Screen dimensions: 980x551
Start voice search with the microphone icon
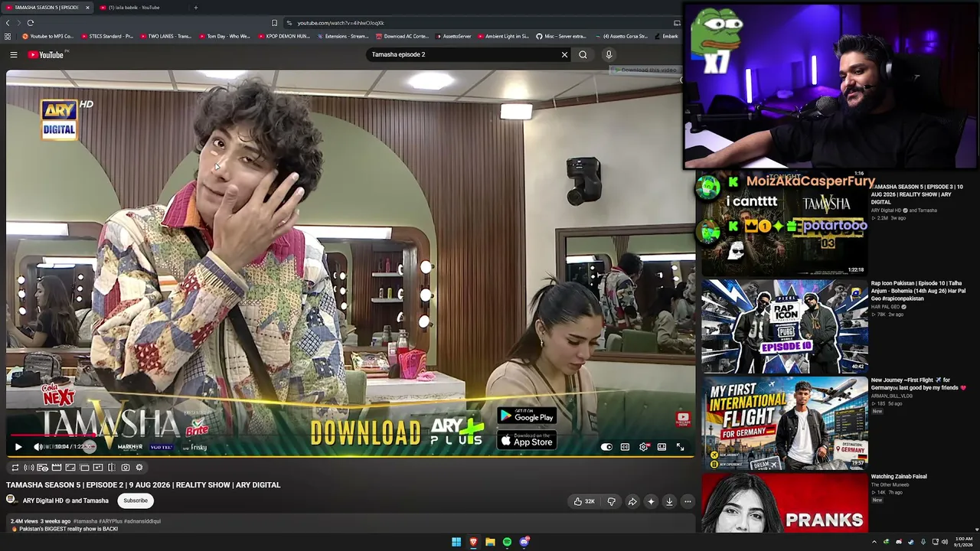coord(609,54)
